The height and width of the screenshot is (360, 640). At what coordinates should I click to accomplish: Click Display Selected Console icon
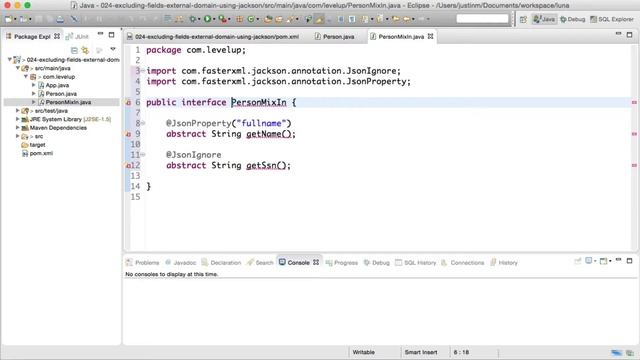tap(589, 261)
